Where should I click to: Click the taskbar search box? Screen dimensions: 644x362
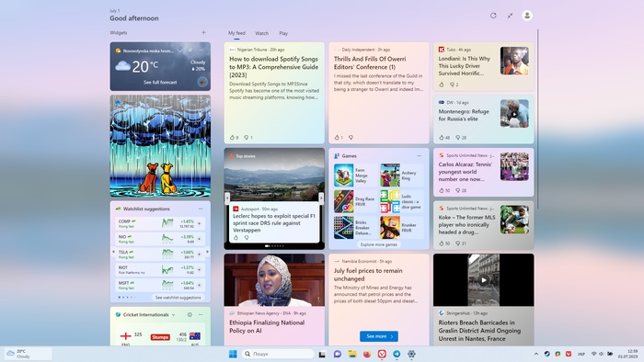coord(278,354)
